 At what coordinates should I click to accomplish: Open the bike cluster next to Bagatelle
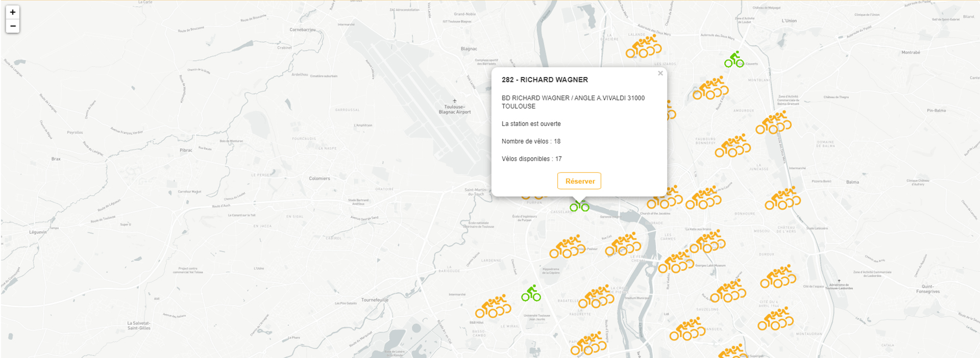596,296
